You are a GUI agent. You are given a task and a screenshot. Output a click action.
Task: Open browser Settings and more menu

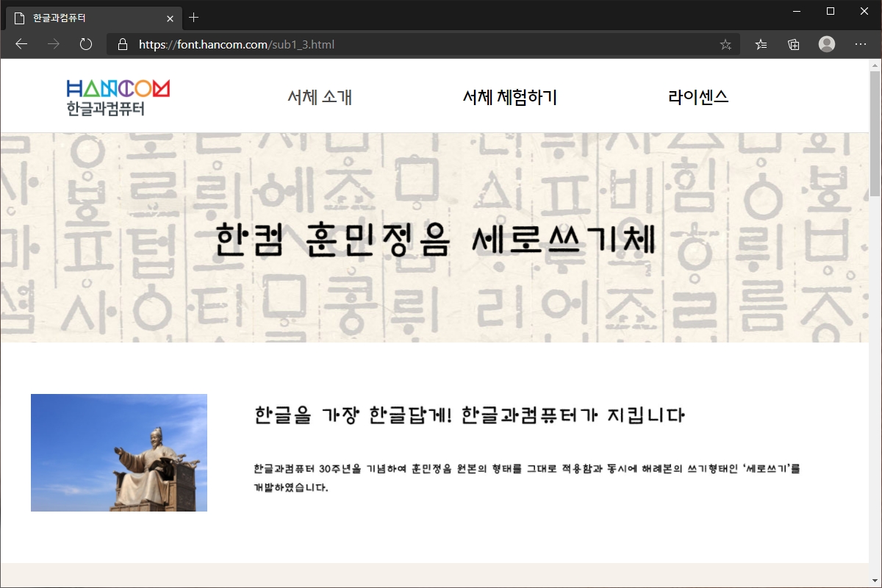coord(861,44)
